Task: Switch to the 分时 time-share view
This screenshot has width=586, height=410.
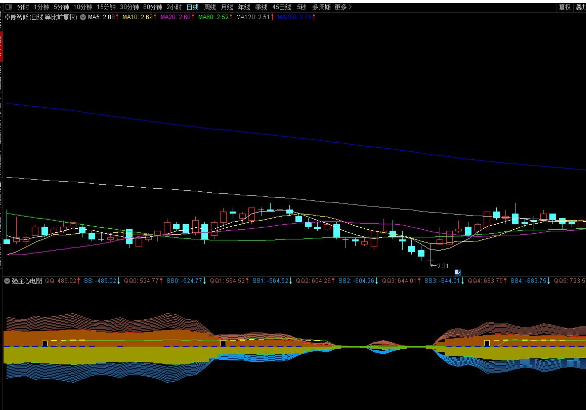Action: pos(23,7)
